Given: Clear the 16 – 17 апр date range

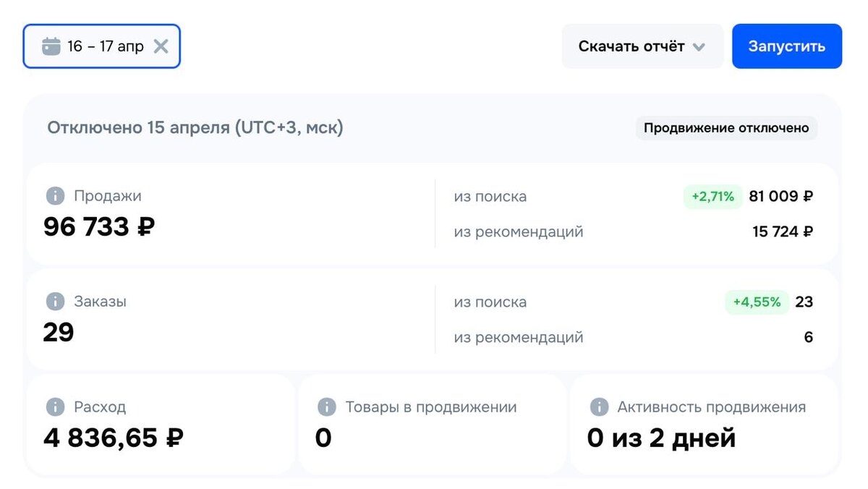Looking at the screenshot, I should (x=161, y=46).
